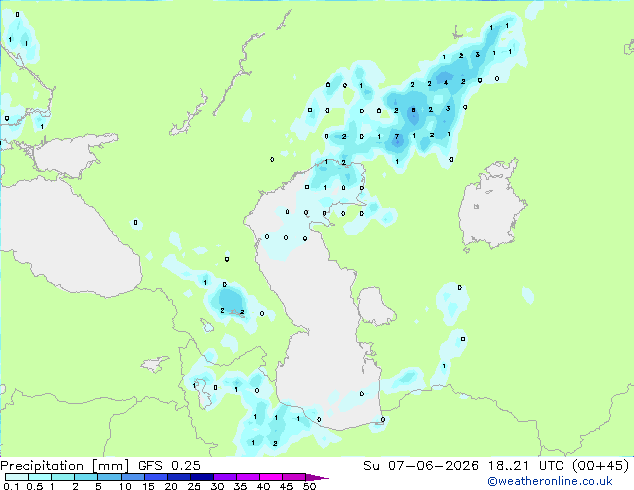
Task: Click the '(00+45)' forecast offset text
Action: pyautogui.click(x=601, y=465)
